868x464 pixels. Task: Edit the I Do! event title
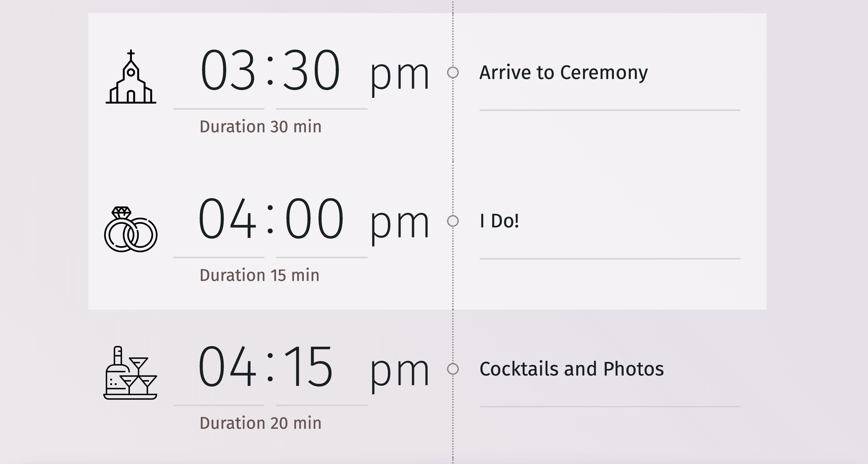[x=499, y=221]
